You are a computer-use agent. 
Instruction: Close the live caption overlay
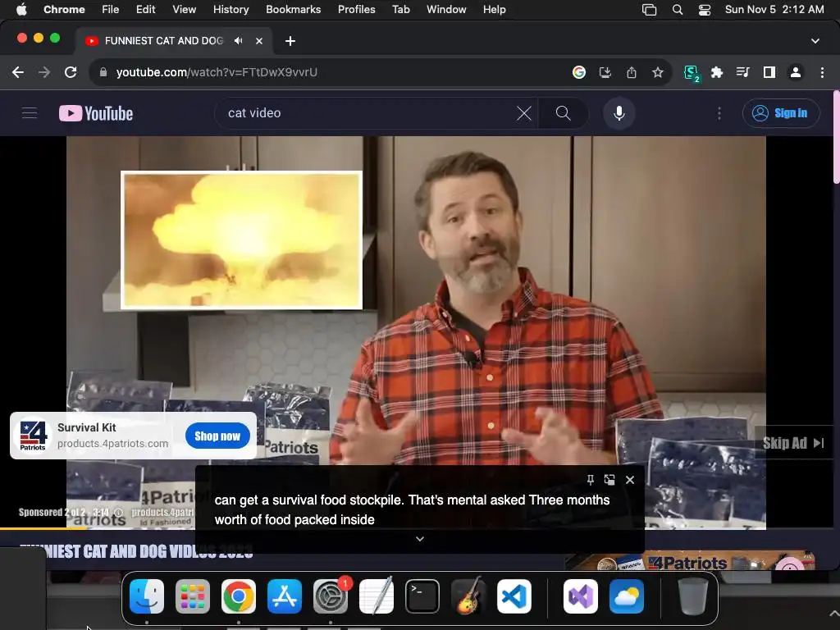point(630,479)
